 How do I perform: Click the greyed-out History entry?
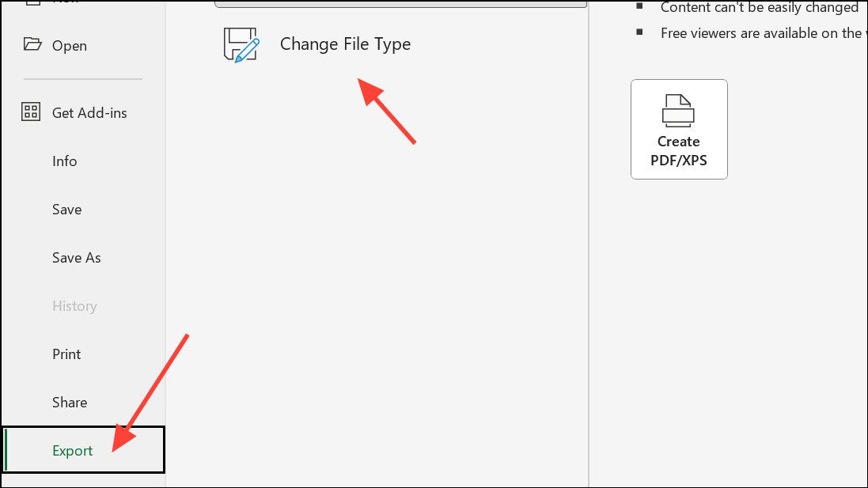coord(74,306)
